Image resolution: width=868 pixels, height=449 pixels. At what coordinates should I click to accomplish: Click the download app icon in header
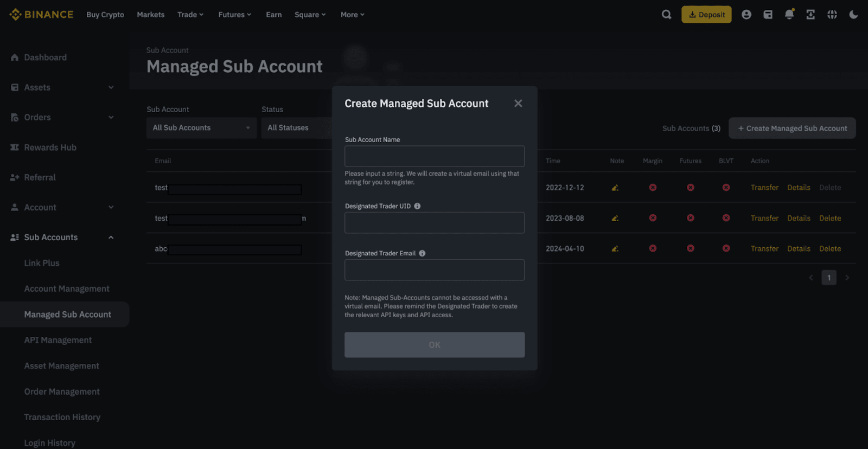(810, 15)
